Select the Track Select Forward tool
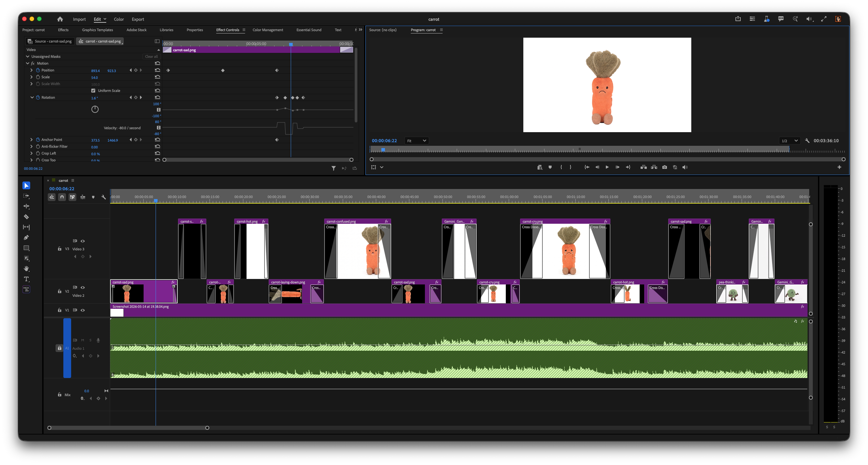The height and width of the screenshot is (465, 868). point(26,196)
